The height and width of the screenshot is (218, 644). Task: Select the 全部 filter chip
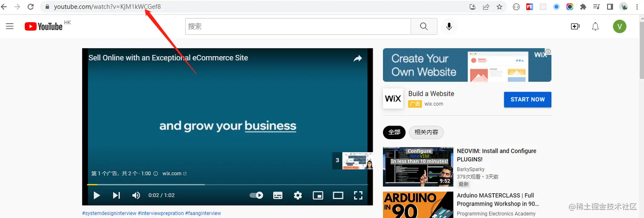click(x=394, y=132)
